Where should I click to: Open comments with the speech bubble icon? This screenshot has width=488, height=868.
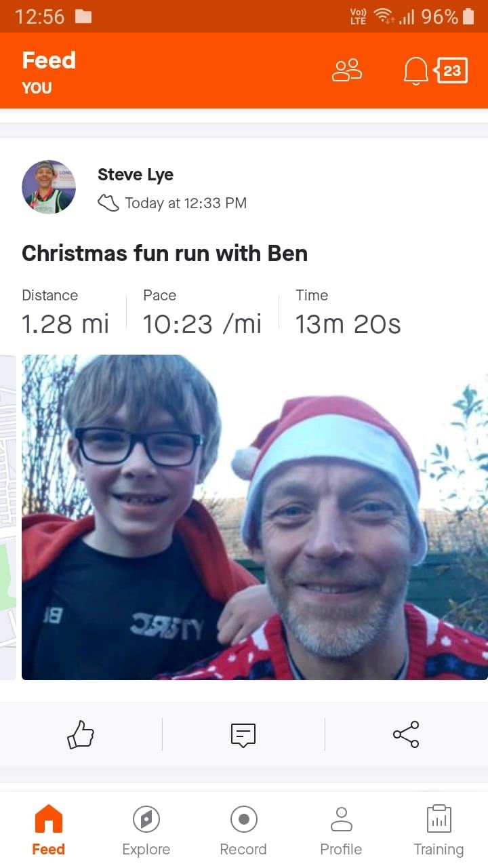[x=243, y=734]
